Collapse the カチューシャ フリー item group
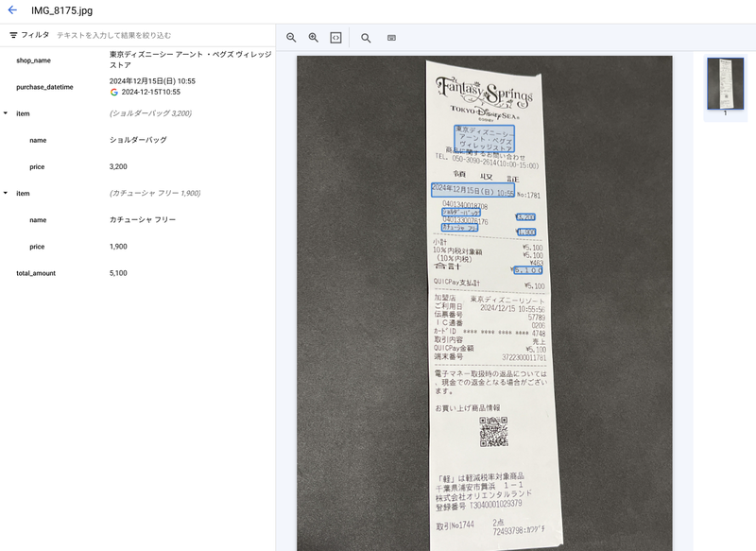 6,193
